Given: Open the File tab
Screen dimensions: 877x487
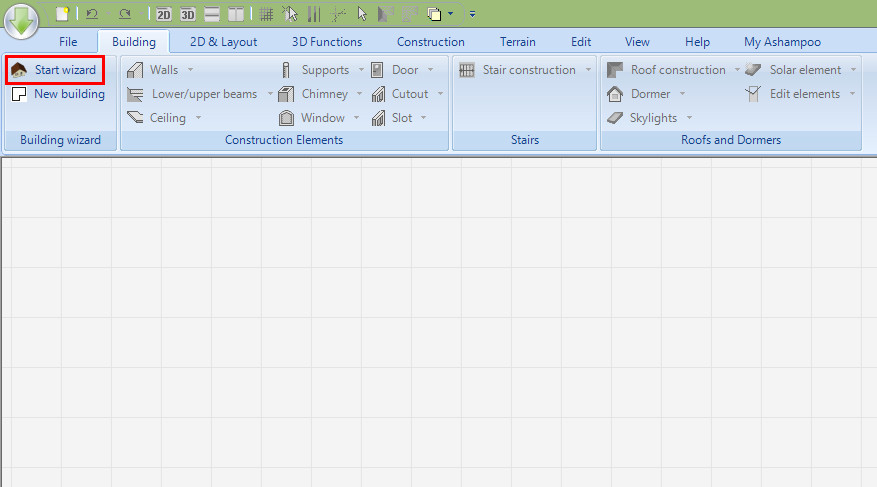Looking at the screenshot, I should (68, 42).
